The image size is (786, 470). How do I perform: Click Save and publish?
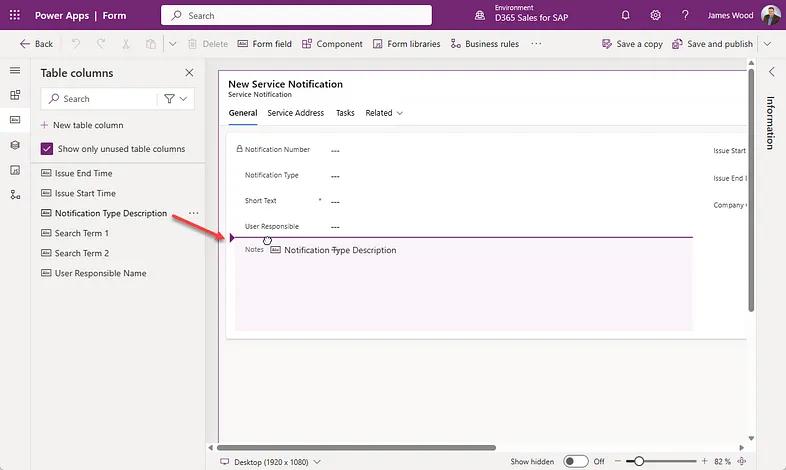pos(712,44)
